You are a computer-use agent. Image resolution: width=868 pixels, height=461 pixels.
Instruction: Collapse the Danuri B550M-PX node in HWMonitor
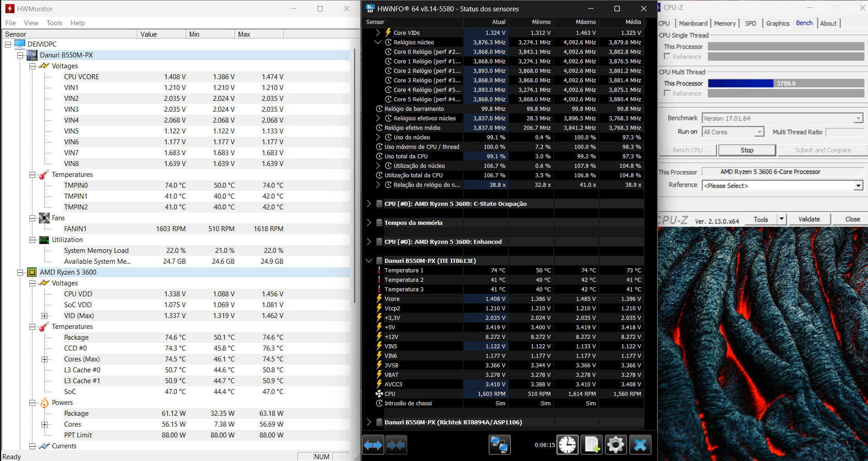(20, 55)
